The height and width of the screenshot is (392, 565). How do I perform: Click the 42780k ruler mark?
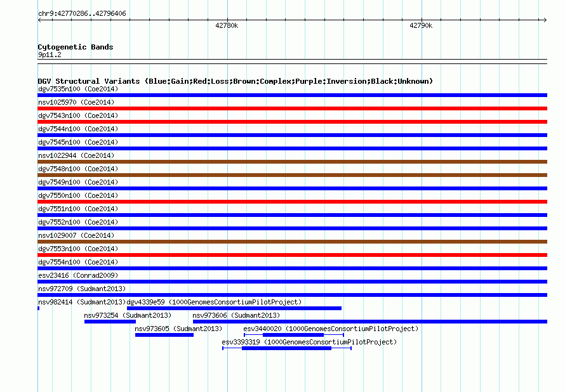point(227,25)
